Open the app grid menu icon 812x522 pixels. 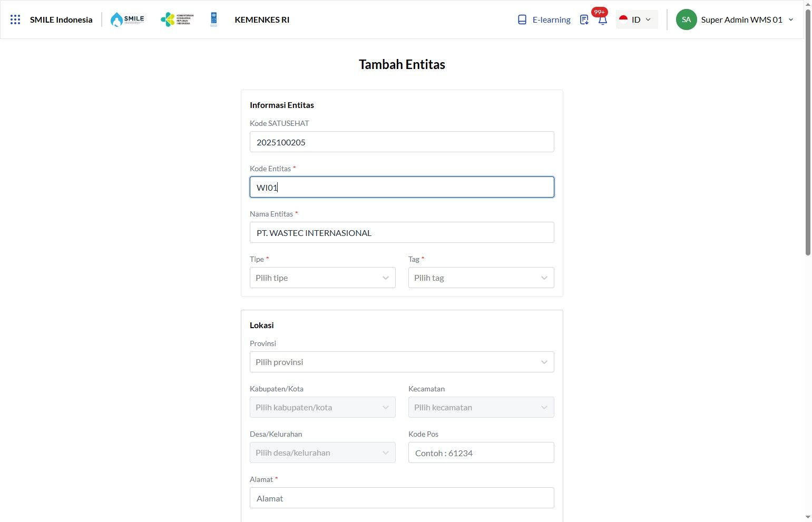click(15, 19)
